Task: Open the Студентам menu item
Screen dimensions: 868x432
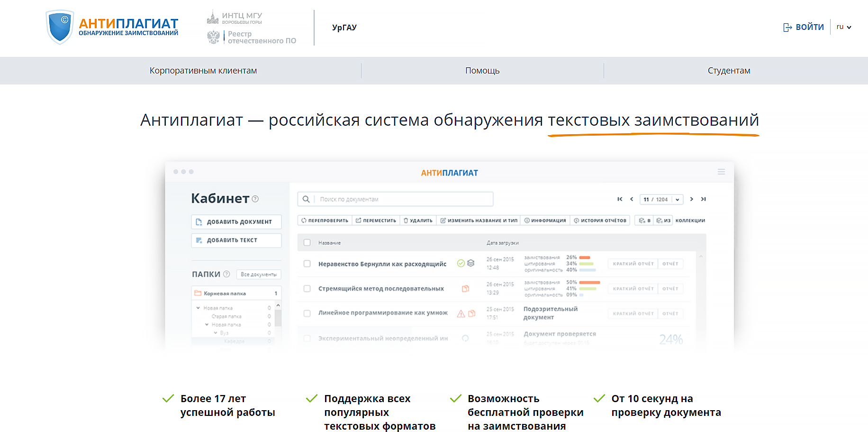Action: pos(729,71)
